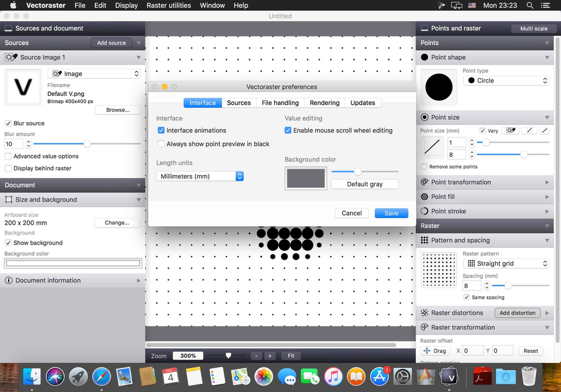Click the source image vary mode icon
The width and height of the screenshot is (561, 392).
coord(510,131)
